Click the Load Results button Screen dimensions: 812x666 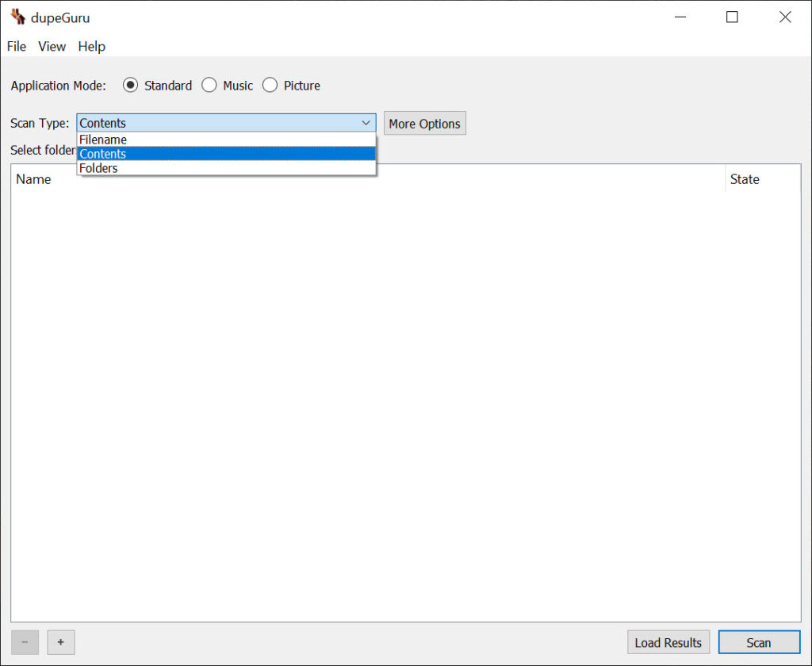tap(668, 643)
